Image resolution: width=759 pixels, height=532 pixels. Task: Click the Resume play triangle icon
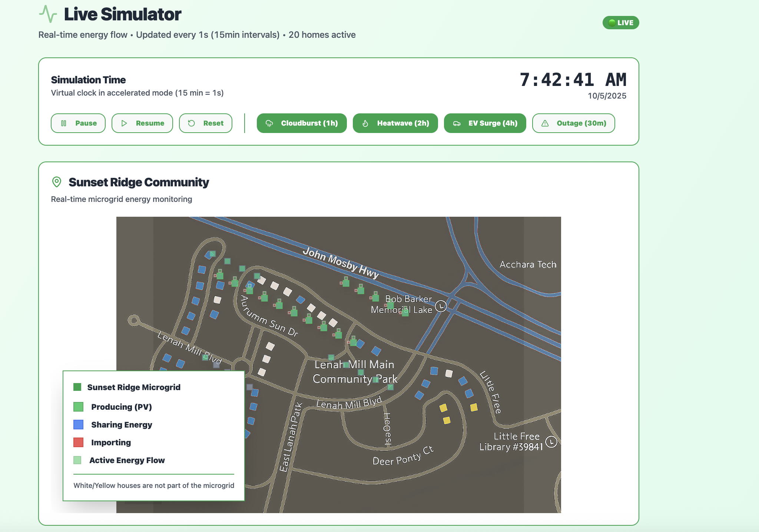click(124, 123)
